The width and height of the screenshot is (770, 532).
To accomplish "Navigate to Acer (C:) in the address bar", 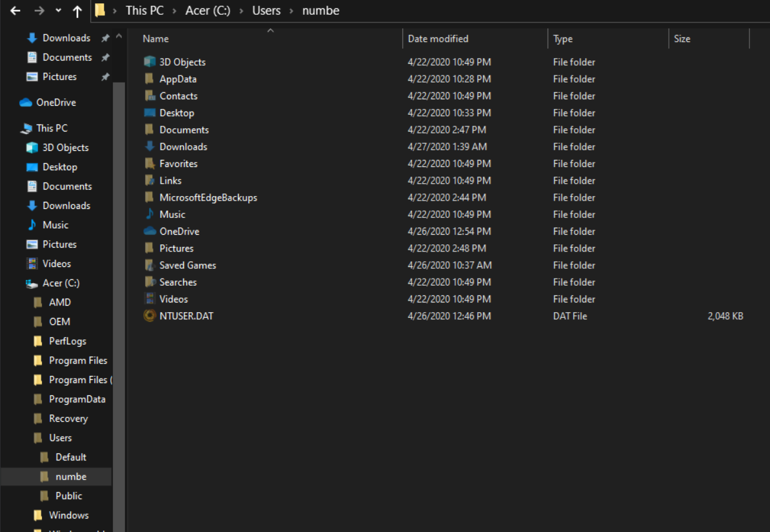I will click(x=208, y=11).
